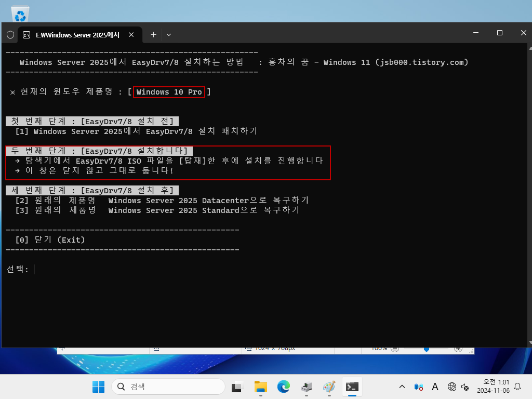Click the '[3] ... Standard으로 복구하기' line
This screenshot has width=532, height=399.
click(157, 210)
